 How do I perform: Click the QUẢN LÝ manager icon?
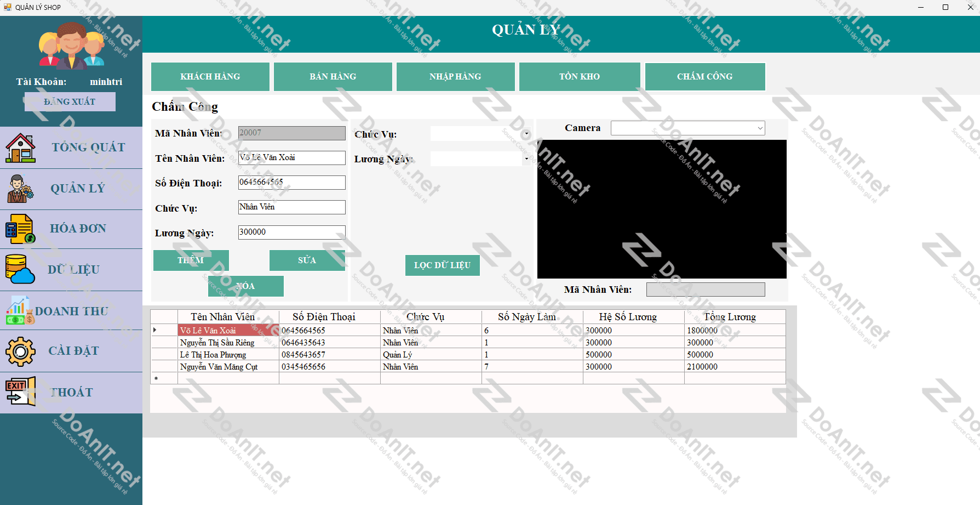coord(20,189)
